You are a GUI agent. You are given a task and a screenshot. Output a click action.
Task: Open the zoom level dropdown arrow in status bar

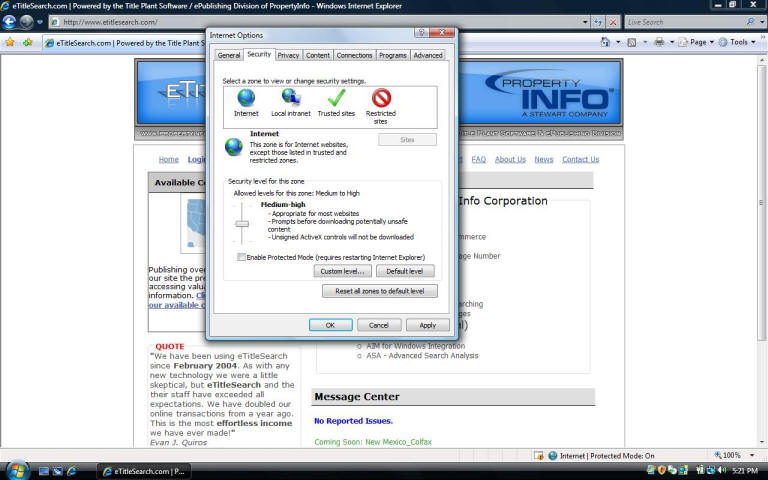[752, 456]
